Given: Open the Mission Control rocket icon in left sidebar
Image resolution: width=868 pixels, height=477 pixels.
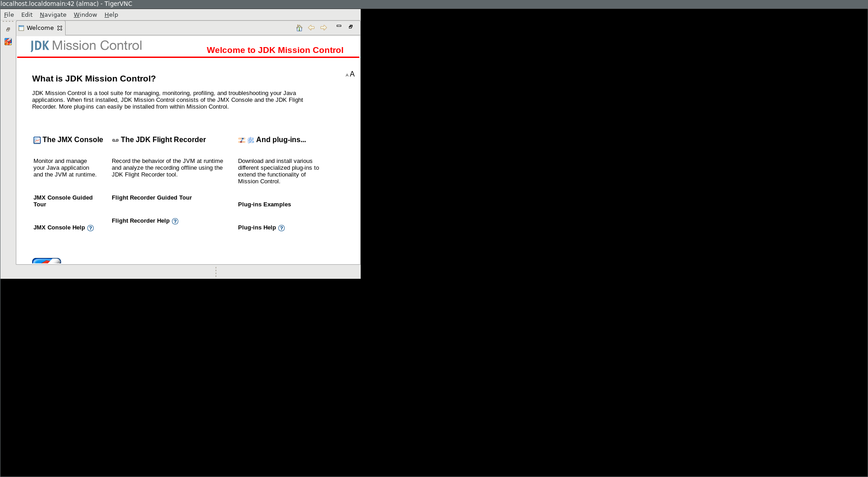Looking at the screenshot, I should click(8, 42).
